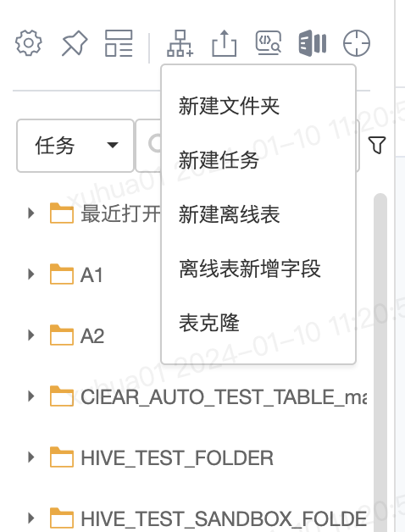405x532 pixels.
Task: Select the A2 folder in tree
Action: click(92, 336)
